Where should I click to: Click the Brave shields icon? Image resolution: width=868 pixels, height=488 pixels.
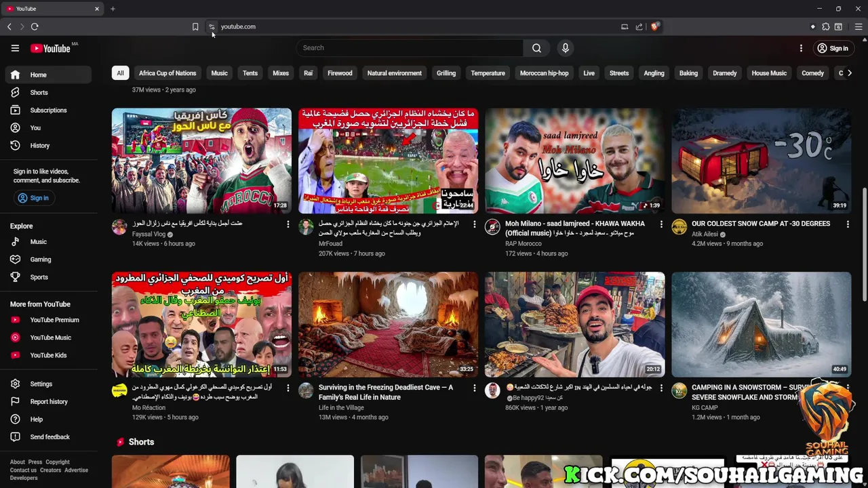click(x=654, y=26)
